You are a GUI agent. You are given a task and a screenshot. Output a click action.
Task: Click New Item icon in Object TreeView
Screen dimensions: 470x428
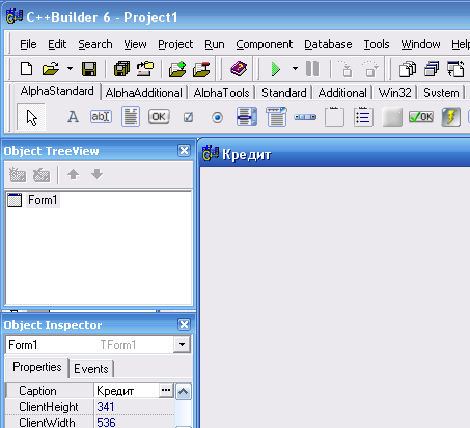tap(17, 174)
